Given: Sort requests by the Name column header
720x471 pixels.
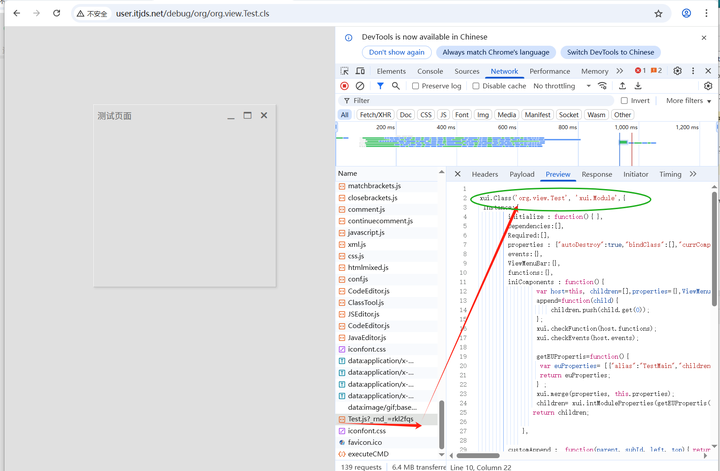Looking at the screenshot, I should 348,173.
